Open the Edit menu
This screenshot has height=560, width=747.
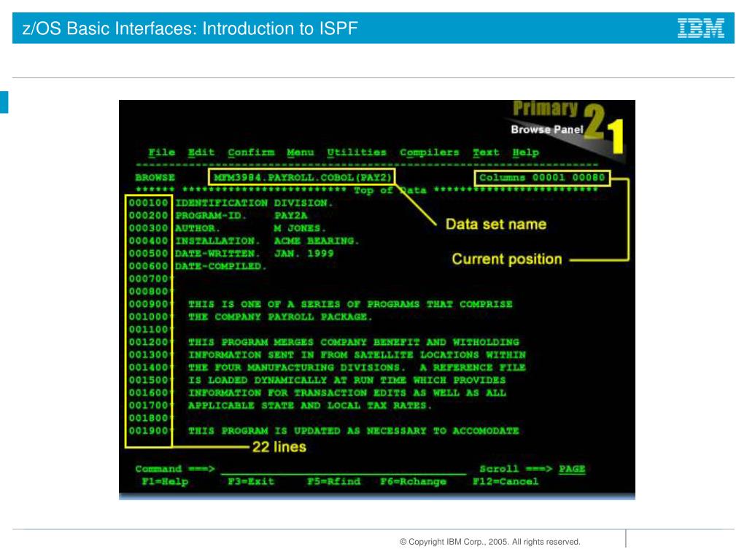coord(201,152)
